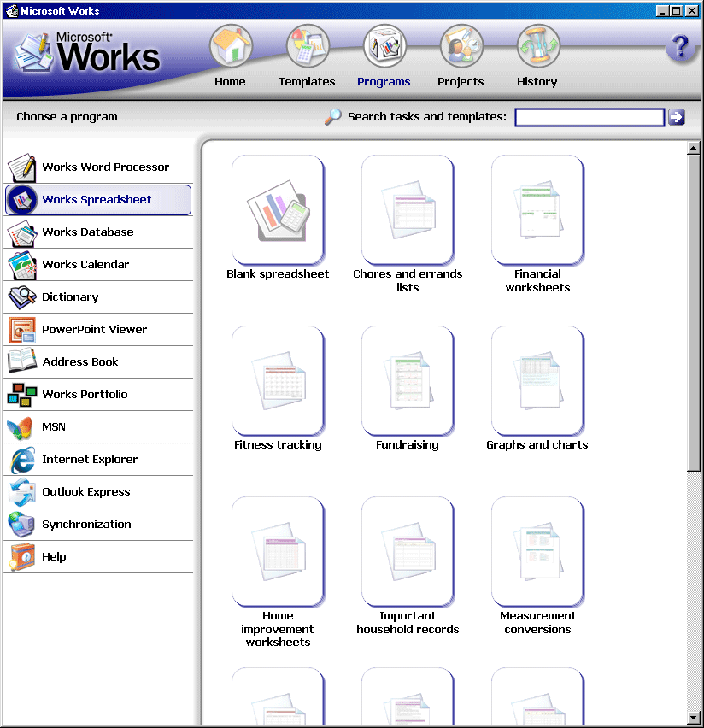Viewport: 704px width, 728px height.
Task: Click the MSN butterfly icon
Action: pos(20,427)
